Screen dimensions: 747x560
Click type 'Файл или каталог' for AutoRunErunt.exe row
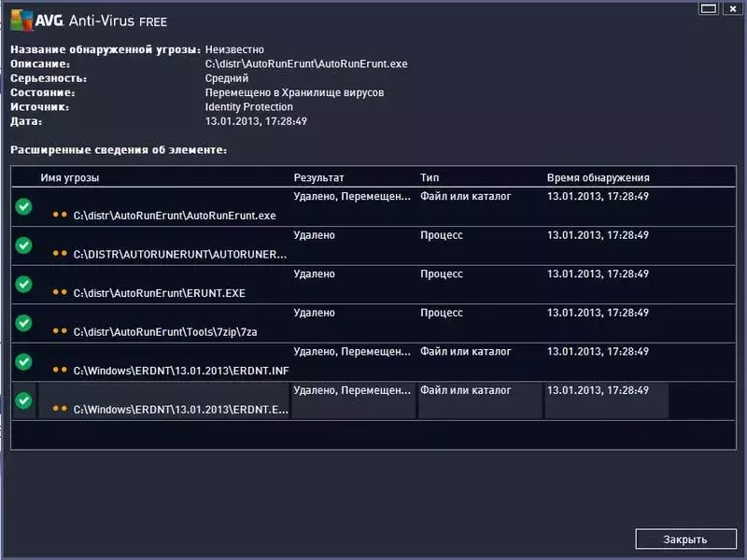click(465, 196)
